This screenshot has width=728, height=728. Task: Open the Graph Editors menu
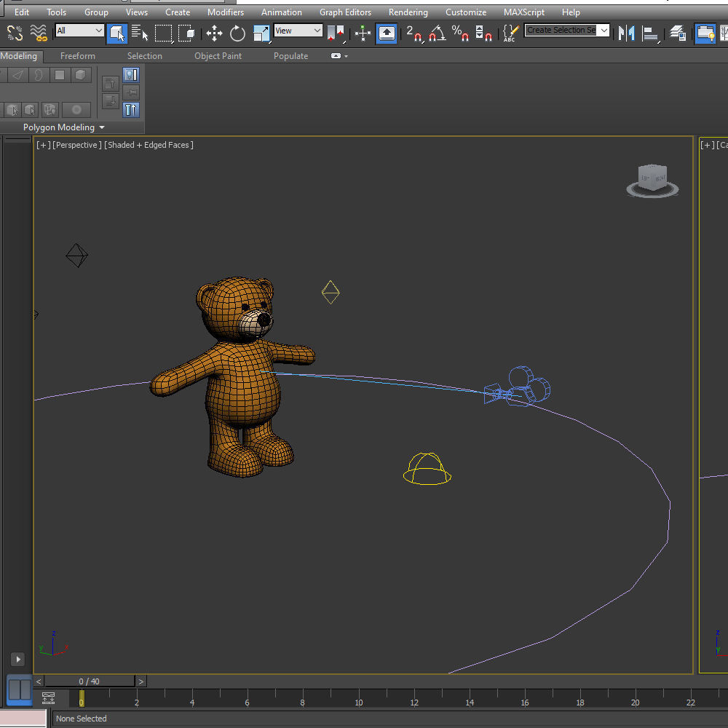pyautogui.click(x=345, y=12)
